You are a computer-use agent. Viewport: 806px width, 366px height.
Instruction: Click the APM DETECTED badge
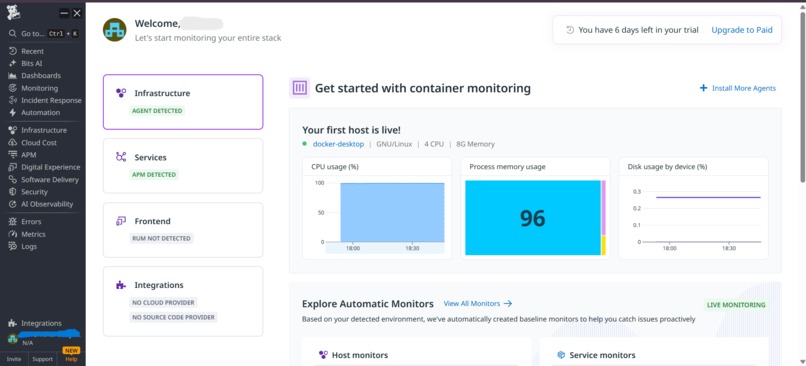(x=154, y=175)
